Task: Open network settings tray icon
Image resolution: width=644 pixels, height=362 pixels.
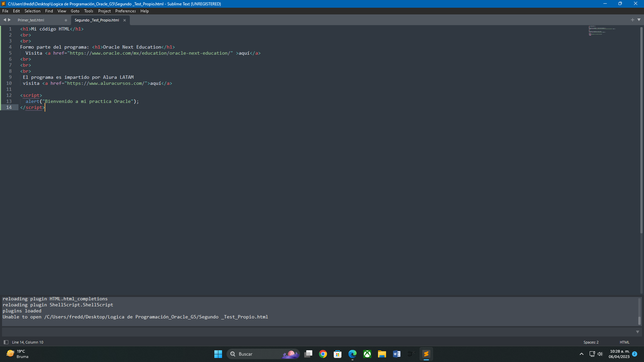Action: click(x=592, y=354)
